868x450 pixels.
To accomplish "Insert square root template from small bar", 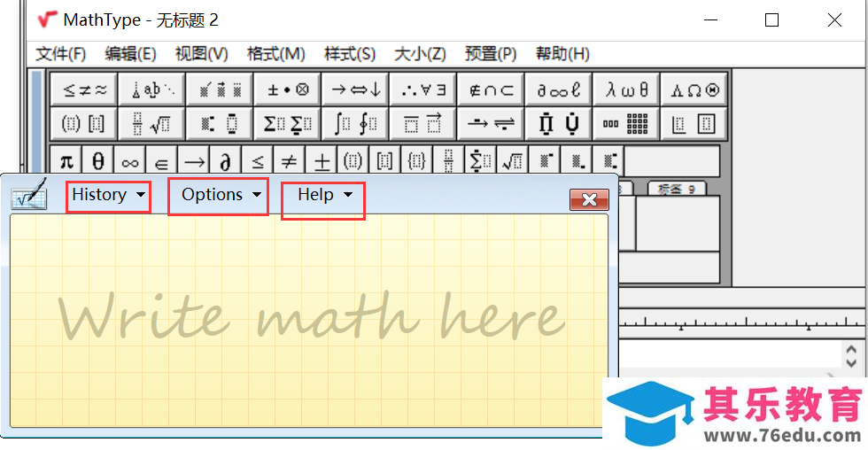I will pos(512,161).
